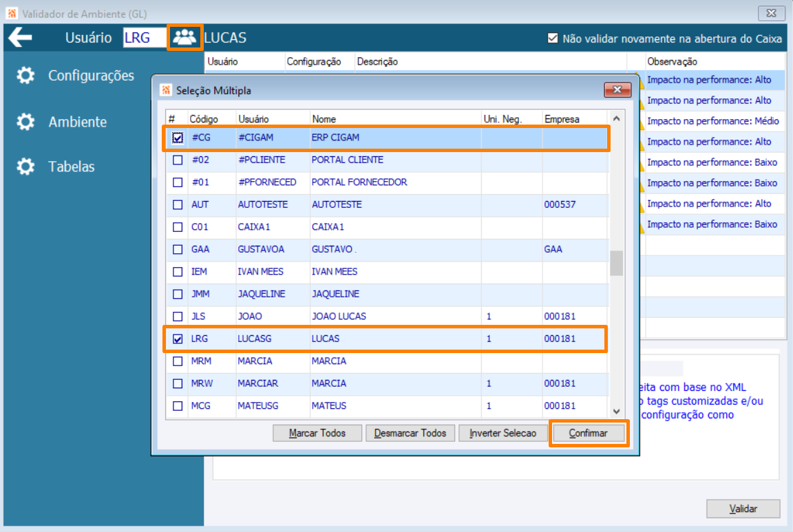Click the Seleção Múltipla dialog title icon
The image size is (793, 532).
[x=166, y=90]
